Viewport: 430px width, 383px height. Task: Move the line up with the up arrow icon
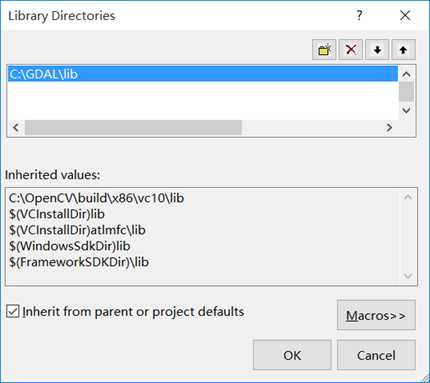[403, 50]
